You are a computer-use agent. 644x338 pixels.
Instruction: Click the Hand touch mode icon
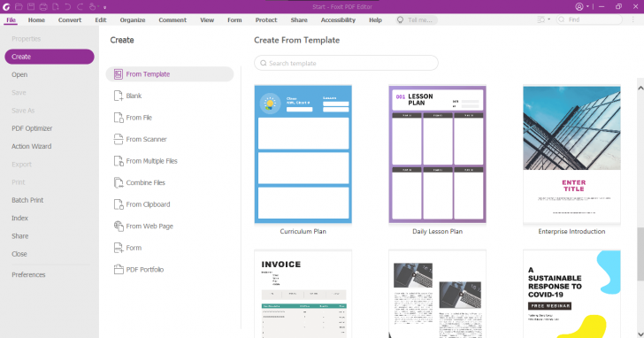93,6
